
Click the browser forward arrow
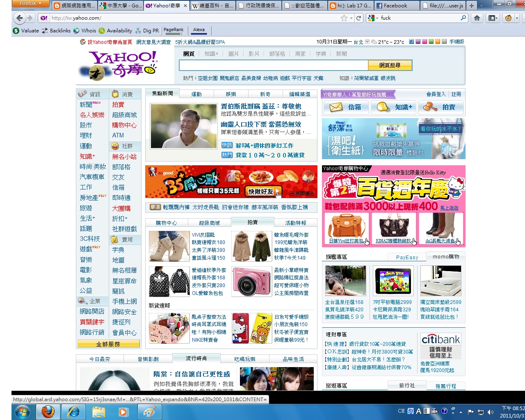coord(30,18)
